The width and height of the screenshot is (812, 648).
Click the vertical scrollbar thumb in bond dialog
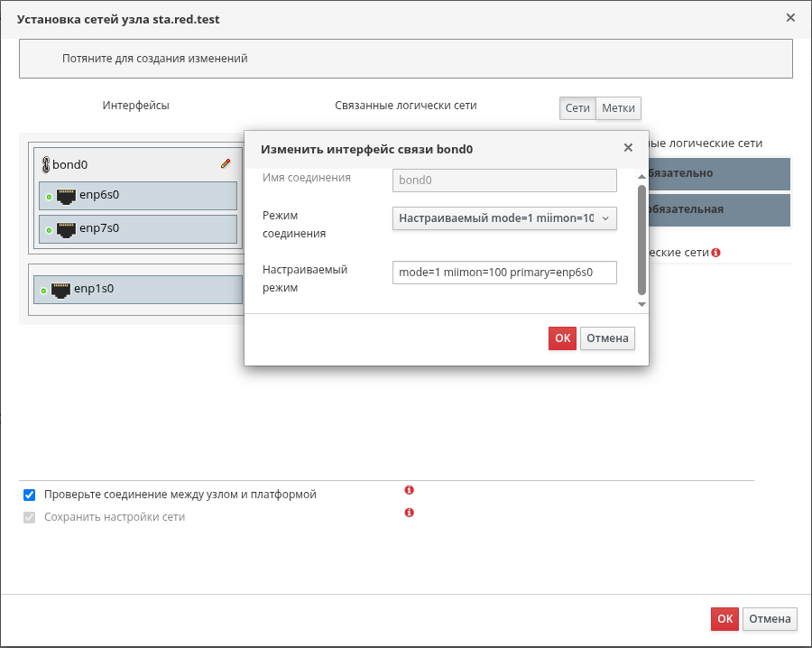641,240
